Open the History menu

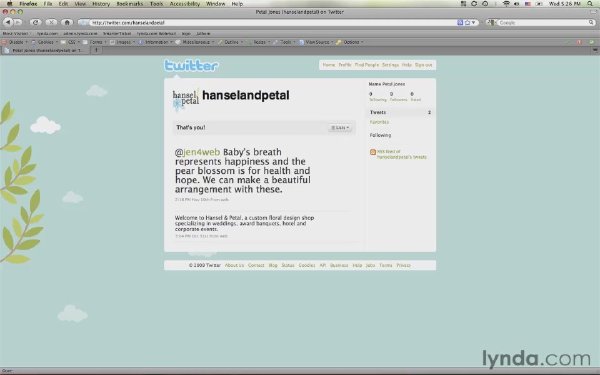coord(101,3)
